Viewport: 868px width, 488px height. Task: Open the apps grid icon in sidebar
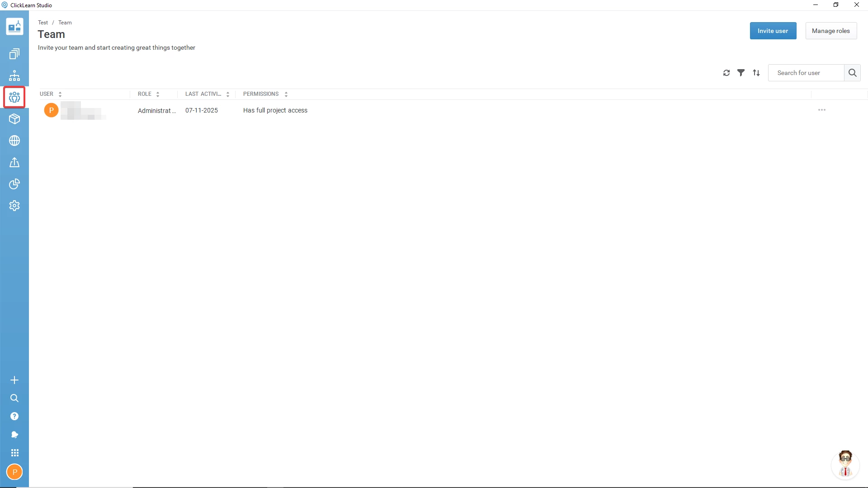coord(14,453)
